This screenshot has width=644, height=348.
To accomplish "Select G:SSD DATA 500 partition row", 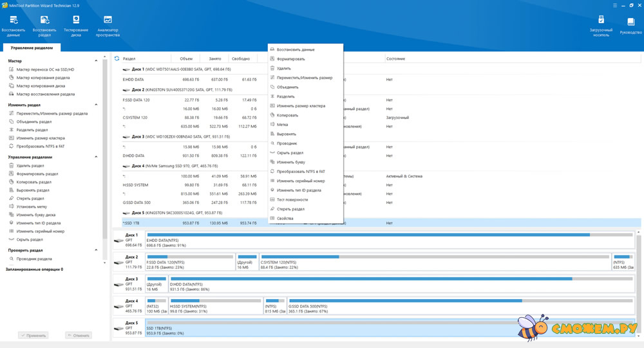I will pos(381,203).
